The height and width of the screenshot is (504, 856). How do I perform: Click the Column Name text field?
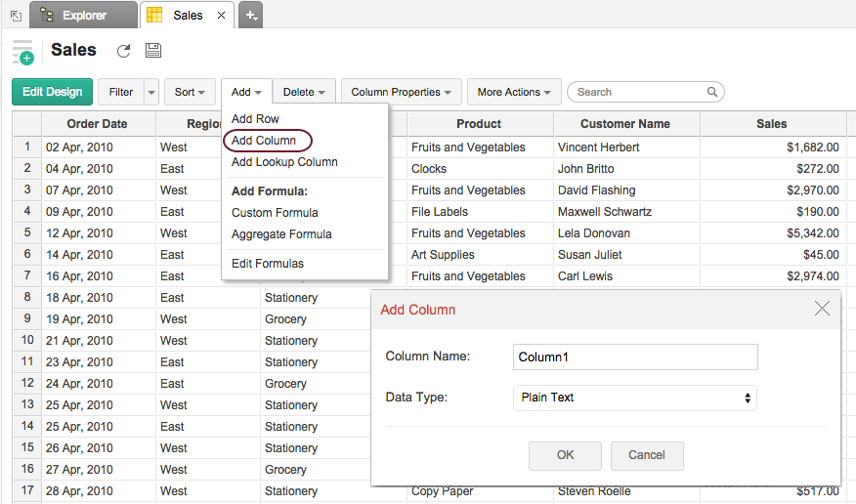click(635, 357)
